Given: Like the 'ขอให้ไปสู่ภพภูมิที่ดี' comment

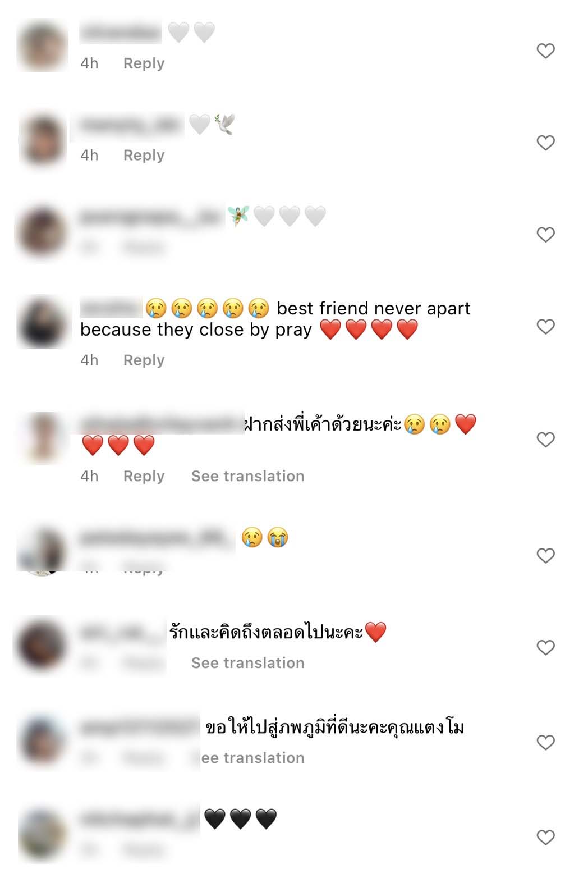Looking at the screenshot, I should pyautogui.click(x=545, y=743).
